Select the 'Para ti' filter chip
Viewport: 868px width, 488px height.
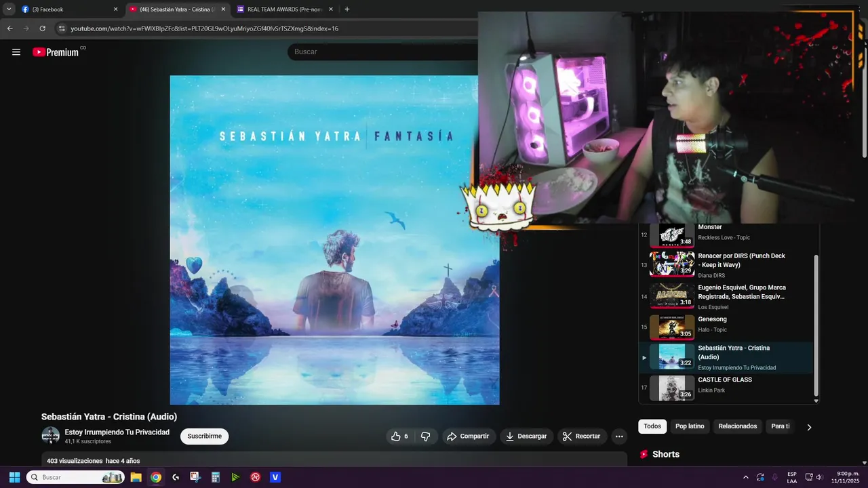point(781,426)
